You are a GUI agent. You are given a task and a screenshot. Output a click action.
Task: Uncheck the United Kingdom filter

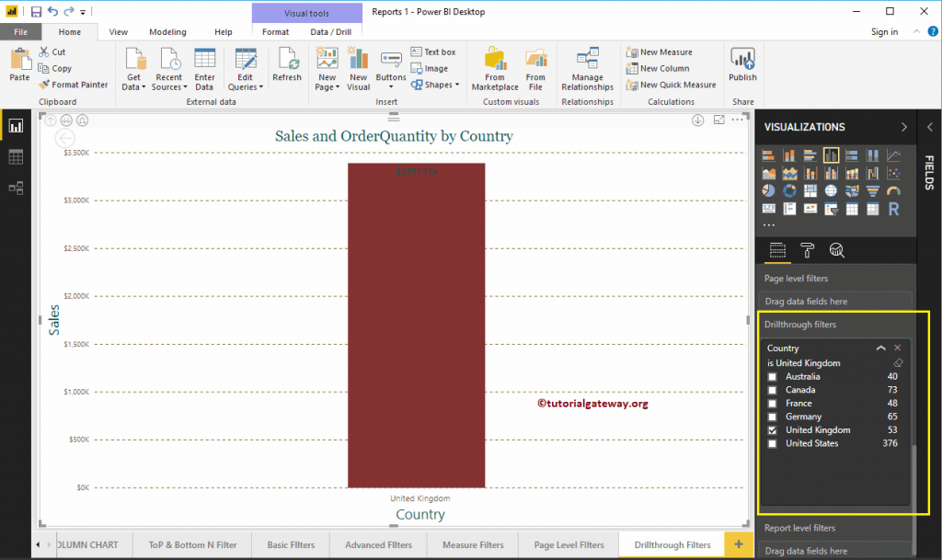(772, 429)
